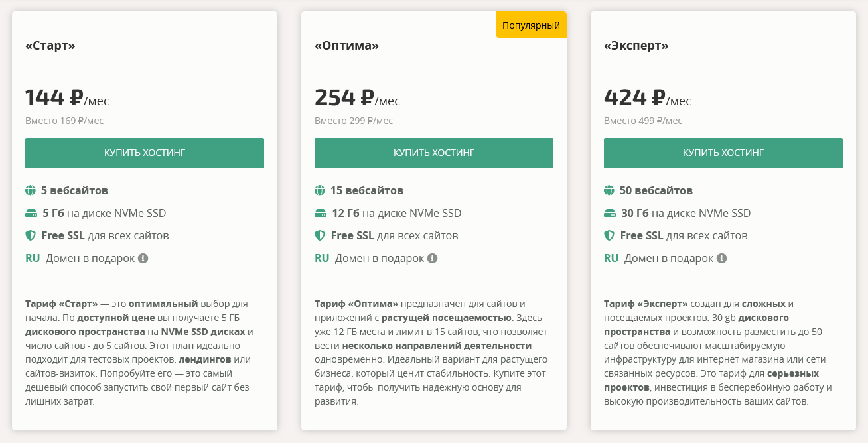Click the 424 ₽/мес price
The height and width of the screenshot is (443, 868).
coord(647,98)
